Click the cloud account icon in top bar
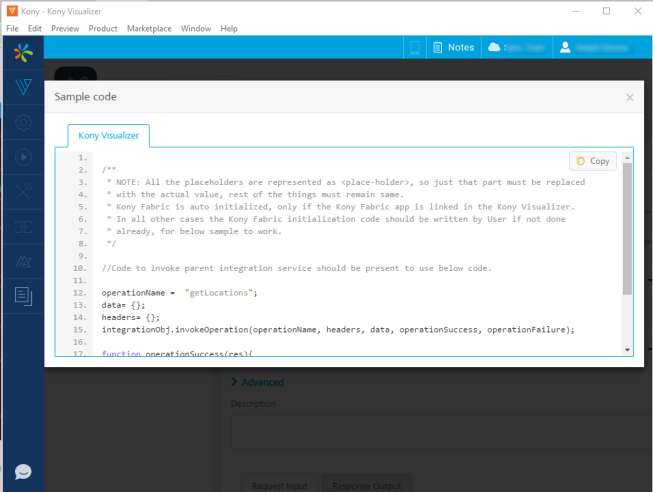Screen dimensions: 653x492 [x=493, y=47]
